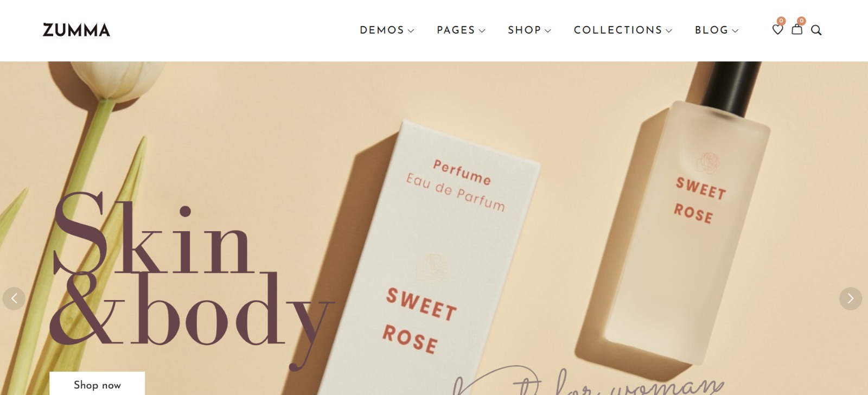This screenshot has height=395, width=868.
Task: Click the Shop now button
Action: pyautogui.click(x=97, y=384)
